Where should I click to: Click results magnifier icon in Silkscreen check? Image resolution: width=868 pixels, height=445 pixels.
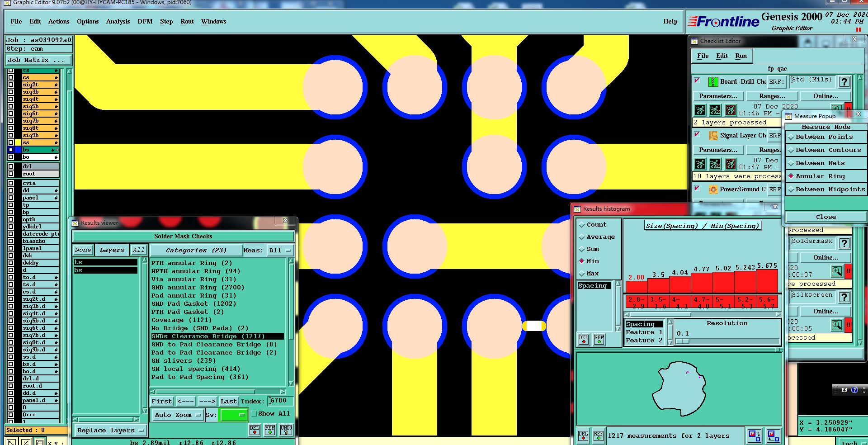pyautogui.click(x=837, y=325)
